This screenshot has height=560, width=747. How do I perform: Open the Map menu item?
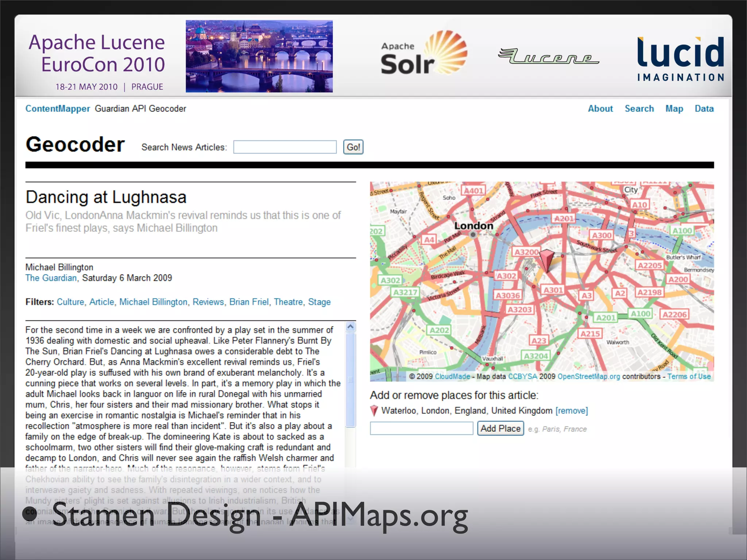tap(674, 109)
